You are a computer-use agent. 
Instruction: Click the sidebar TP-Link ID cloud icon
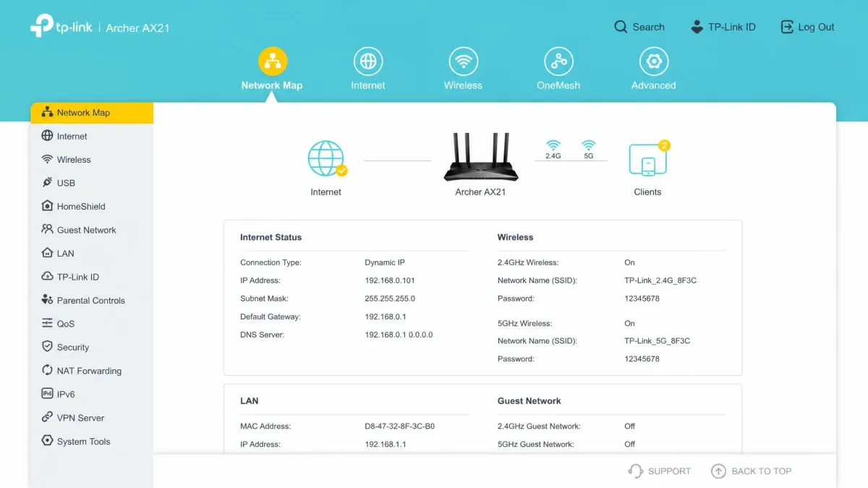coord(47,276)
